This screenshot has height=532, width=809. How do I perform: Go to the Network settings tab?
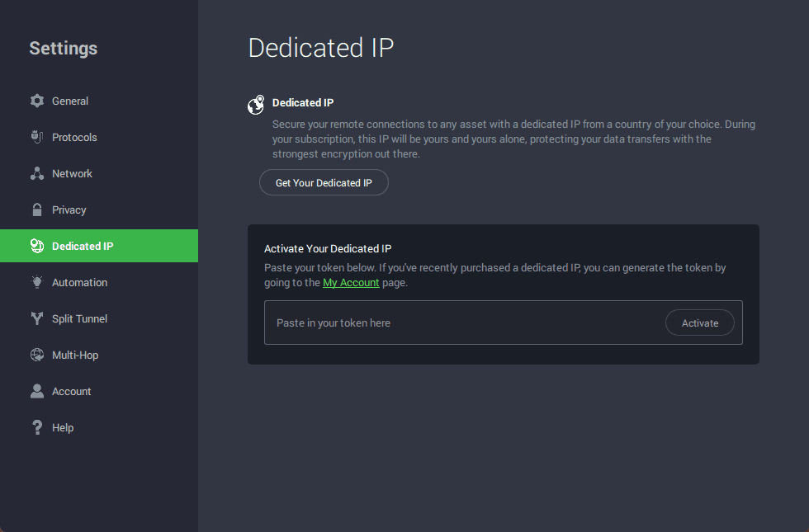click(72, 173)
